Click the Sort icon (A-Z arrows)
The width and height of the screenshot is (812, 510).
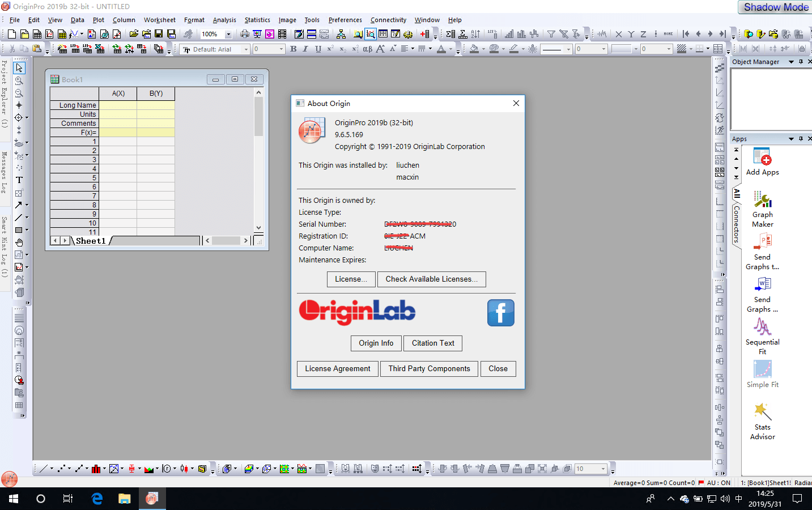pyautogui.click(x=475, y=34)
